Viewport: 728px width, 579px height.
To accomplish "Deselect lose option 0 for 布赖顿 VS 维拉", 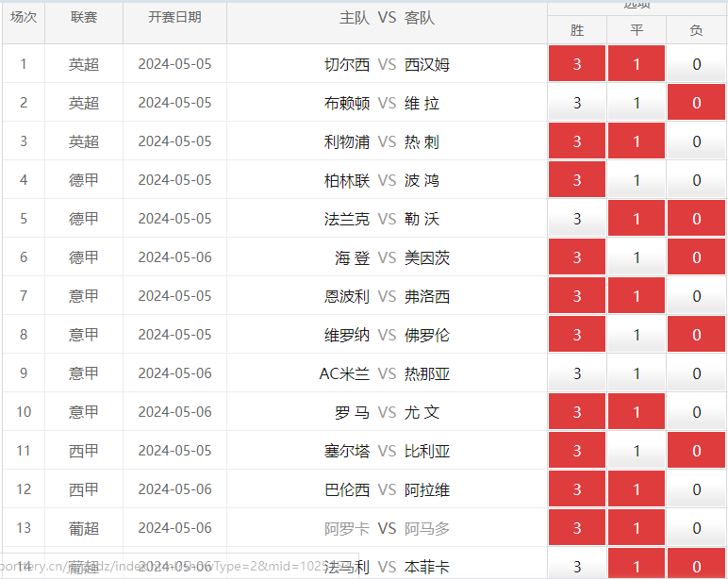I will pos(696,102).
